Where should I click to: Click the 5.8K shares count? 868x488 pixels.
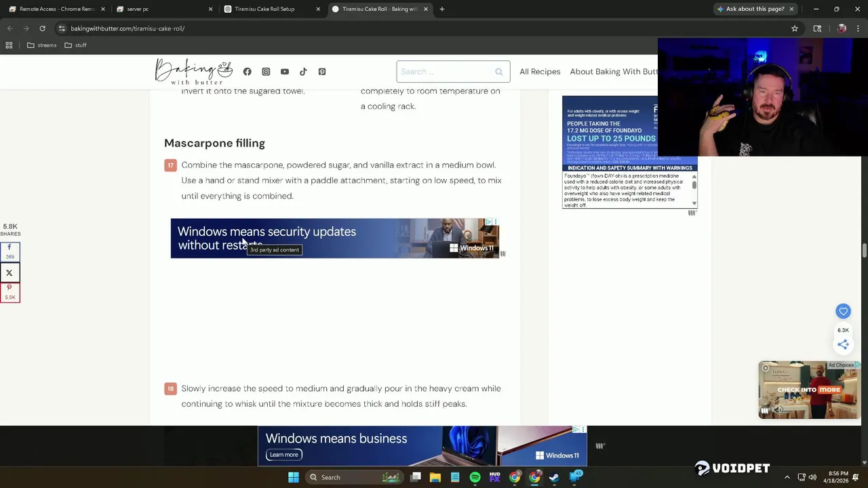[10, 229]
